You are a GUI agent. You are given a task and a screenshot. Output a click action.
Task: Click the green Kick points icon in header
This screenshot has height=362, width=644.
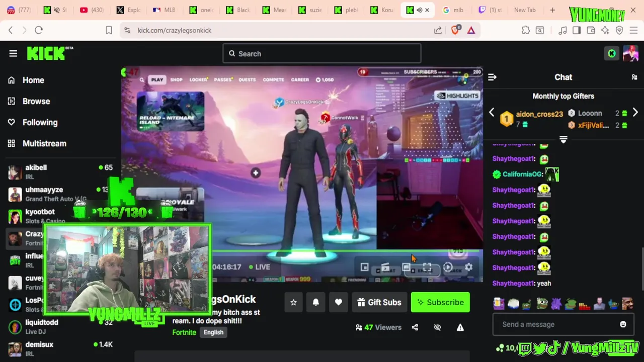(x=612, y=53)
